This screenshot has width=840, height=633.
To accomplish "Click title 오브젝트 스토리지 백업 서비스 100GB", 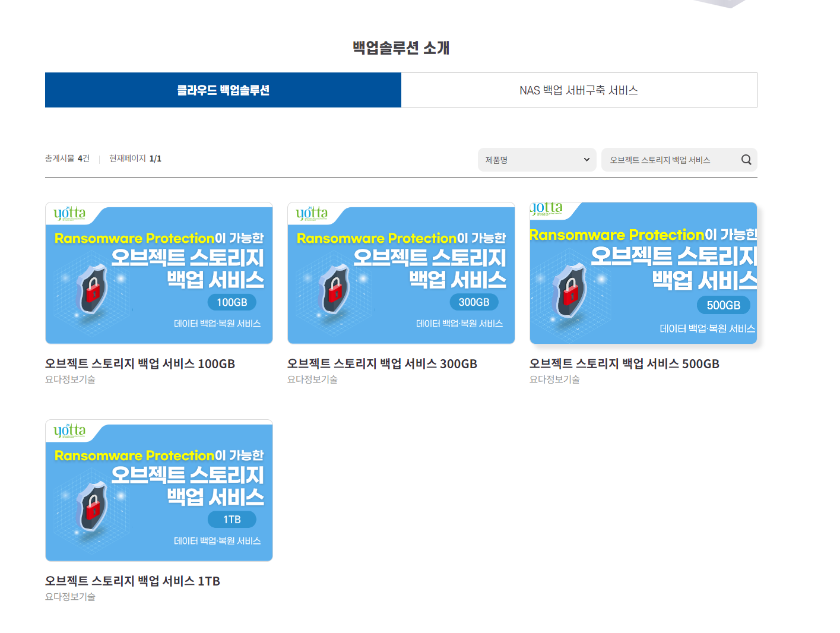I will click(x=140, y=363).
